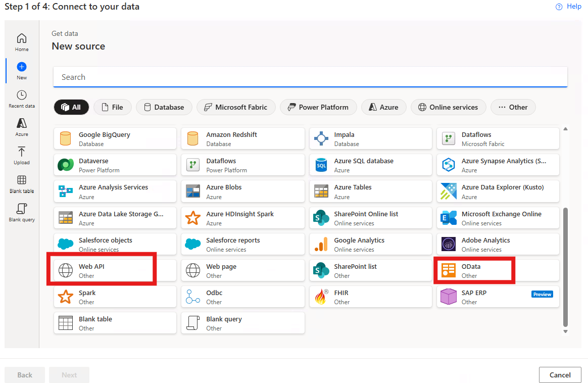Pick the Azure SQL database icon
588x383 pixels.
pos(321,165)
